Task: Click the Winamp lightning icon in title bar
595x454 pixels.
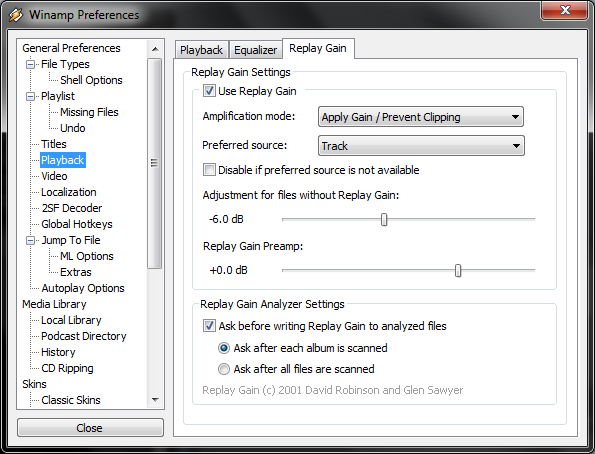Action: (x=16, y=15)
